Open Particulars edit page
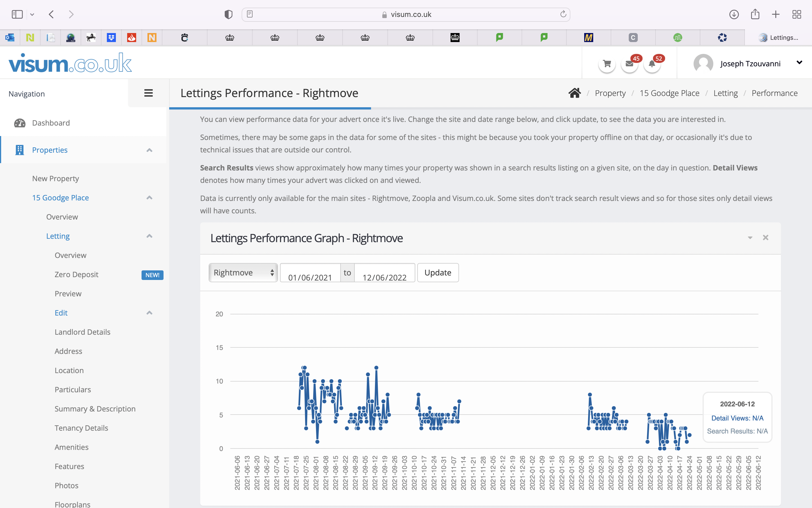 73,389
